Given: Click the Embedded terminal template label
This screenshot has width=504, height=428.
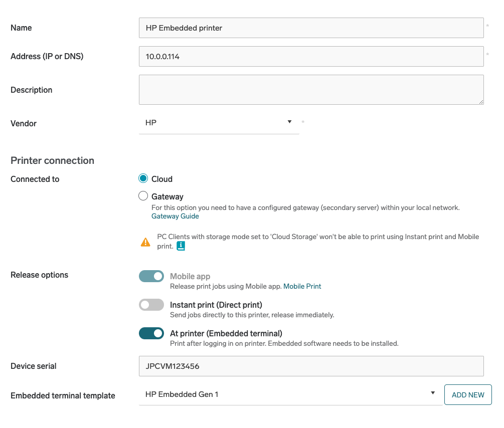Looking at the screenshot, I should coord(63,396).
